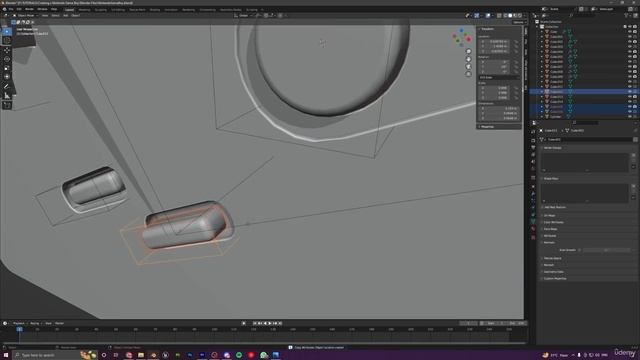The image size is (640, 360).
Task: Click the current frame playhead marker
Action: click(19, 329)
